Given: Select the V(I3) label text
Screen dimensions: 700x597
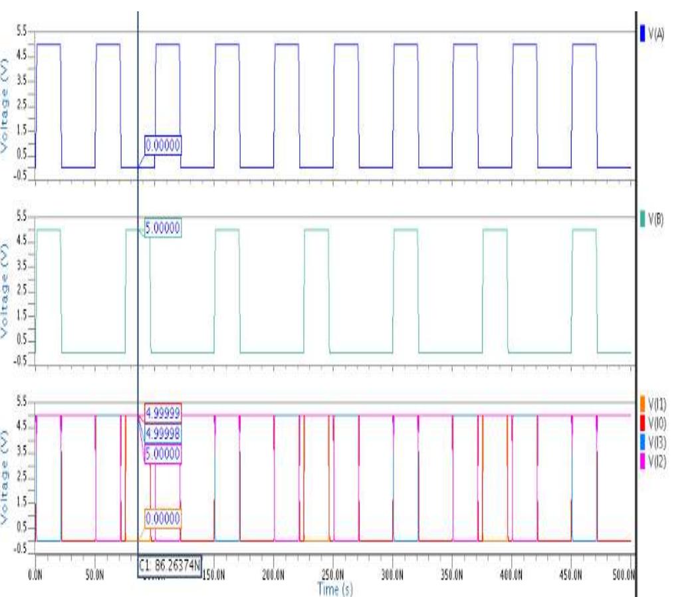Looking at the screenshot, I should click(x=658, y=442).
